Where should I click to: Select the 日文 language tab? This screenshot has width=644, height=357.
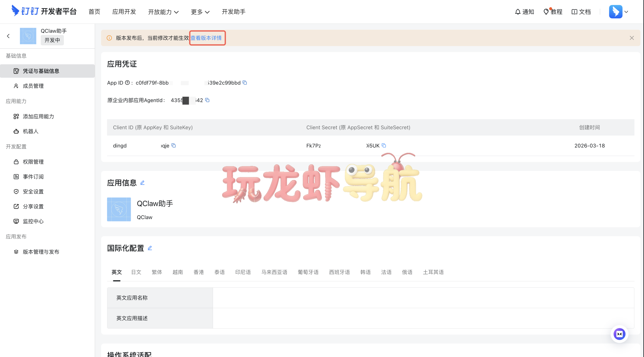click(x=136, y=272)
